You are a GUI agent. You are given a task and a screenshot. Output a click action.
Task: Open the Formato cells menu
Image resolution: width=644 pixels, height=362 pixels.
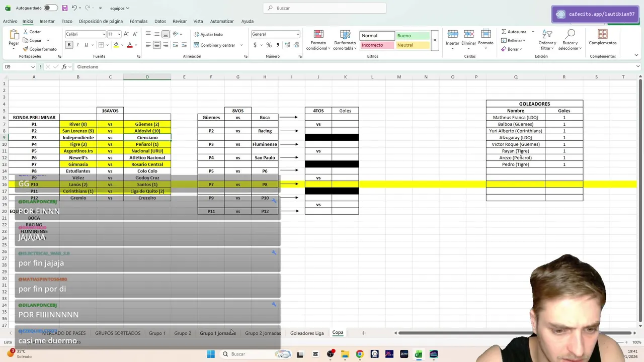click(x=486, y=38)
